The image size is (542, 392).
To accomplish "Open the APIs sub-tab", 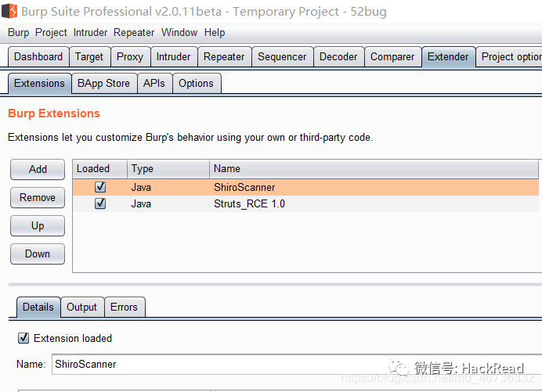I will click(x=154, y=83).
